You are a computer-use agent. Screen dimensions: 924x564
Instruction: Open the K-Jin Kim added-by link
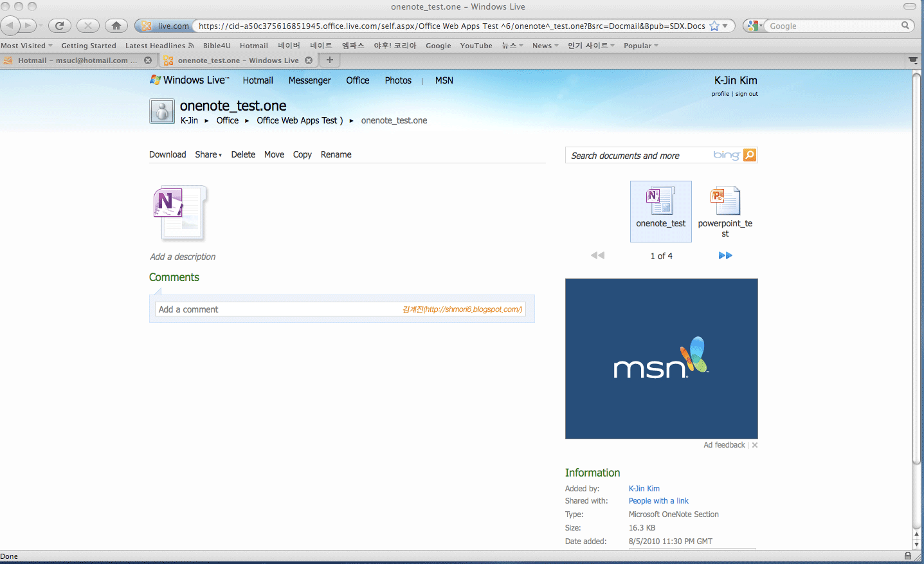tap(644, 489)
